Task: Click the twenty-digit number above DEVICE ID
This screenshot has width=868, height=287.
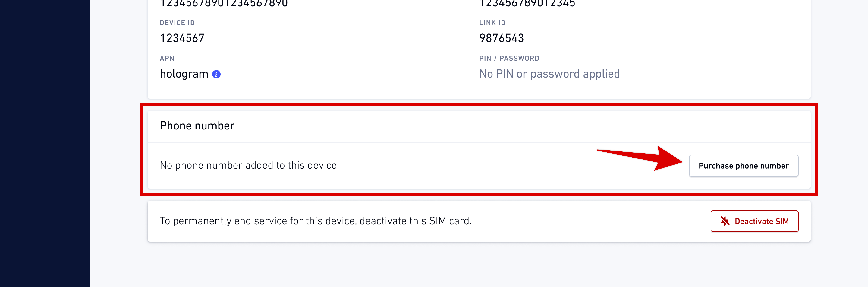Action: pos(224,3)
